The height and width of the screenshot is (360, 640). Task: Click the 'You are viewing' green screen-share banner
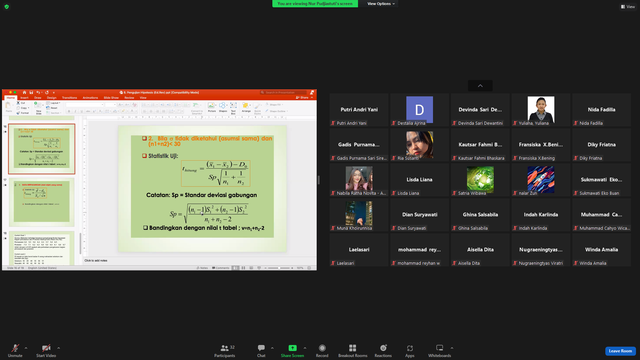[x=315, y=4]
